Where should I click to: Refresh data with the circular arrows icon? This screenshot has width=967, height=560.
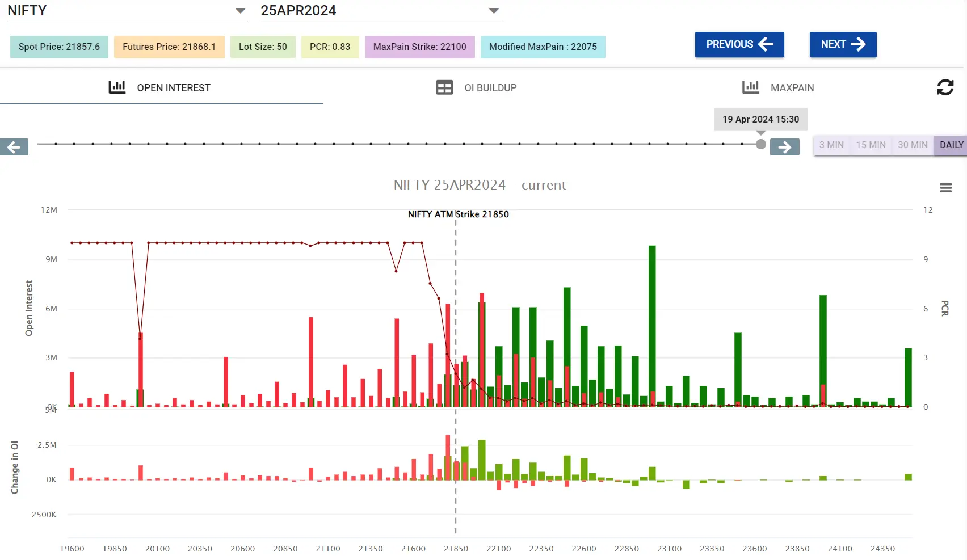point(945,87)
